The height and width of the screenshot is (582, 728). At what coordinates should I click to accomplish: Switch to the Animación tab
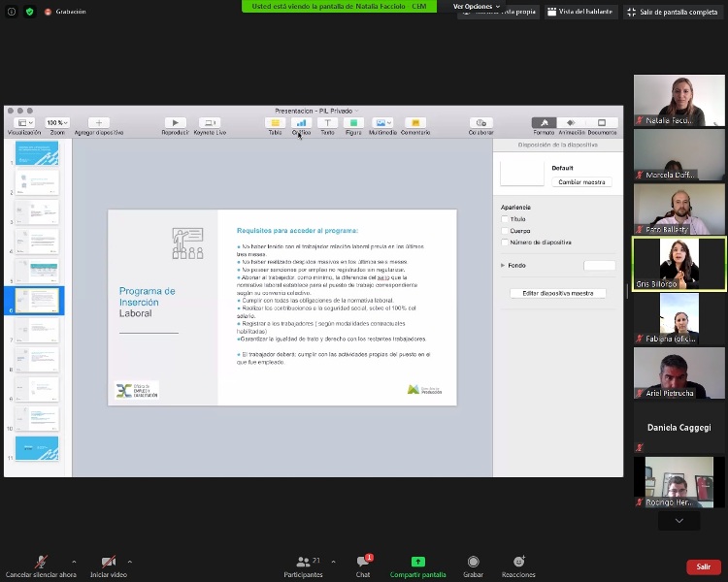(572, 123)
